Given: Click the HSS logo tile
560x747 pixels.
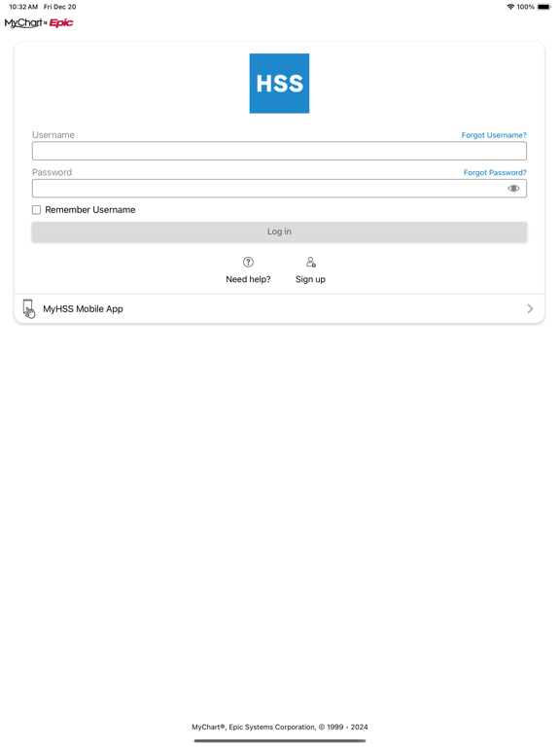Looking at the screenshot, I should coord(280,84).
